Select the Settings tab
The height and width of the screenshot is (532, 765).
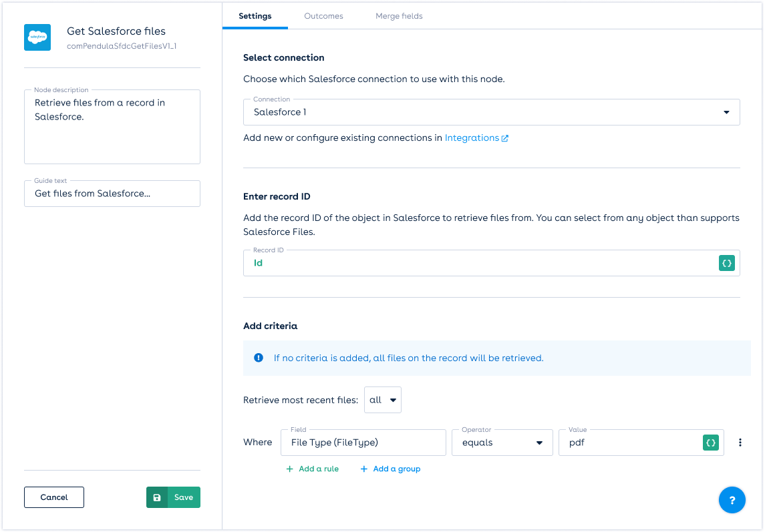pyautogui.click(x=255, y=16)
